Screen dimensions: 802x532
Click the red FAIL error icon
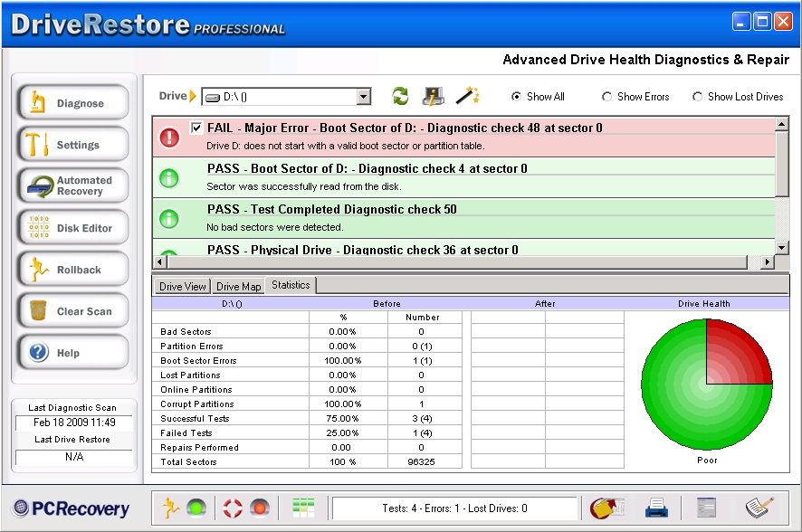click(x=169, y=137)
